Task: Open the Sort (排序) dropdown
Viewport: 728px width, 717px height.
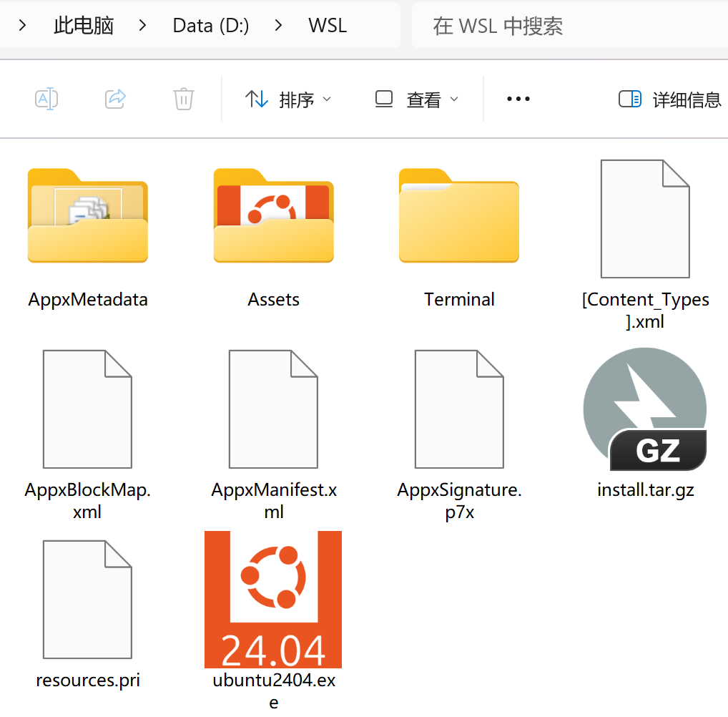Action: pos(288,99)
